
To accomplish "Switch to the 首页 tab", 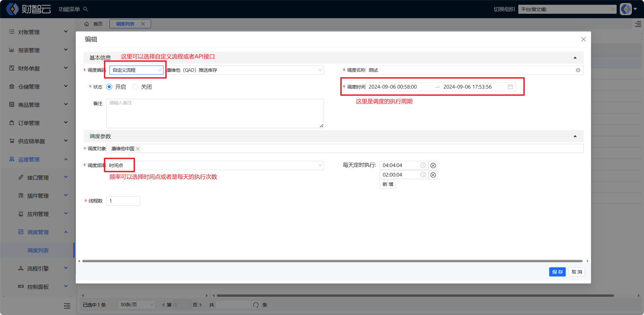I will pyautogui.click(x=94, y=24).
